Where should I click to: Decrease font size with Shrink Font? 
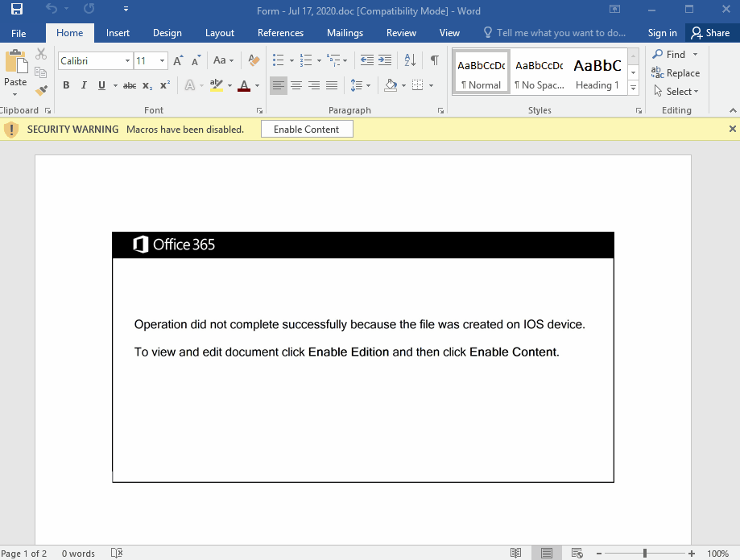(196, 61)
